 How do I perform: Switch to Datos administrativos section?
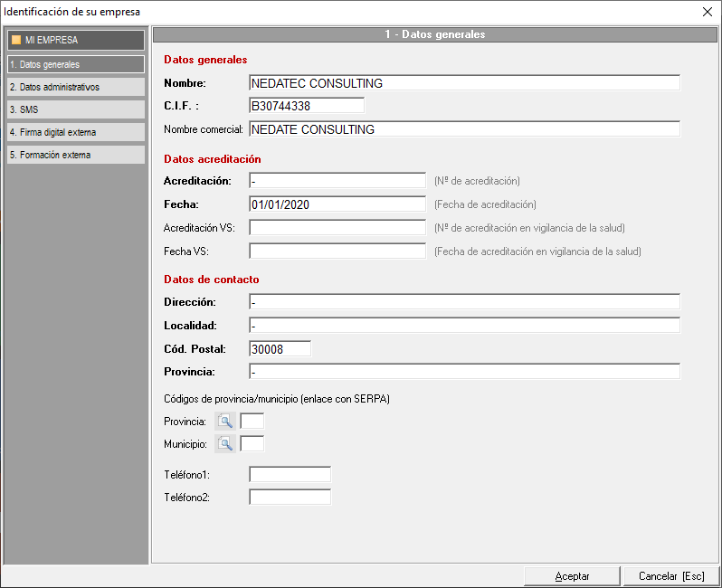[74, 87]
